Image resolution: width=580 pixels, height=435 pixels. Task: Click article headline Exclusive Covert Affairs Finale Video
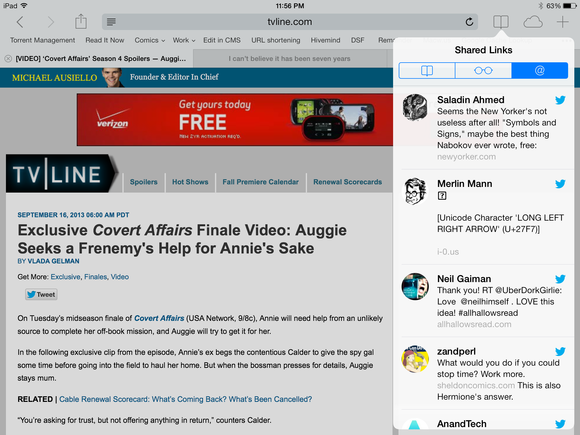[x=182, y=239]
